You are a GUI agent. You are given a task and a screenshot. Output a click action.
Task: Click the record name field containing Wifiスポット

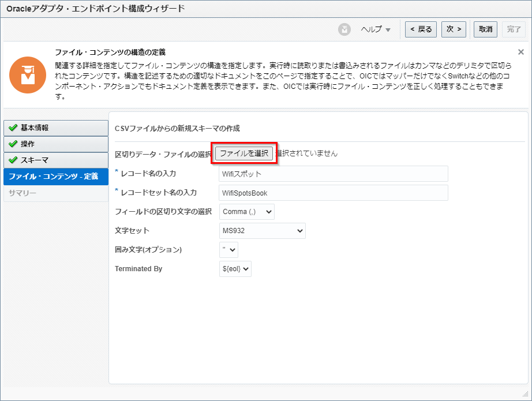point(334,174)
